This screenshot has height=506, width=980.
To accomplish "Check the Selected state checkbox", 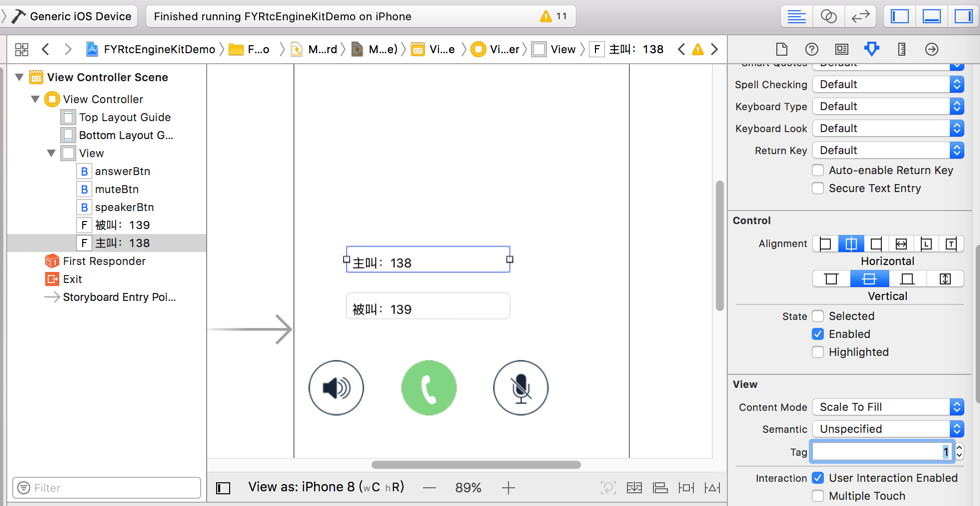I will tap(818, 316).
